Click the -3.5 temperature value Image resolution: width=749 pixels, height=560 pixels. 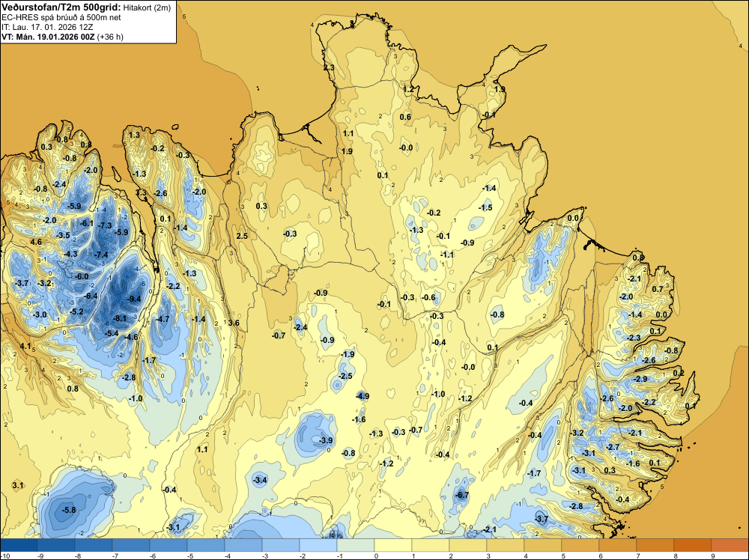point(63,235)
